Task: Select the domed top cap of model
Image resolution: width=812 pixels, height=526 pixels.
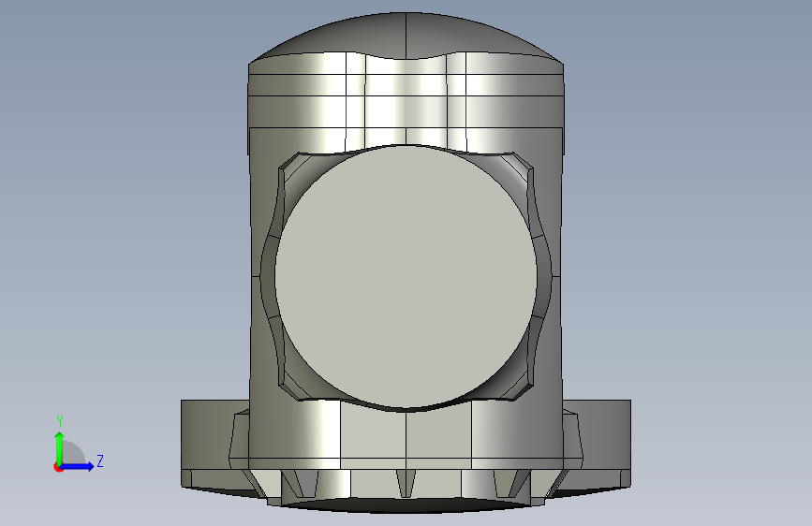Action: tap(406, 36)
